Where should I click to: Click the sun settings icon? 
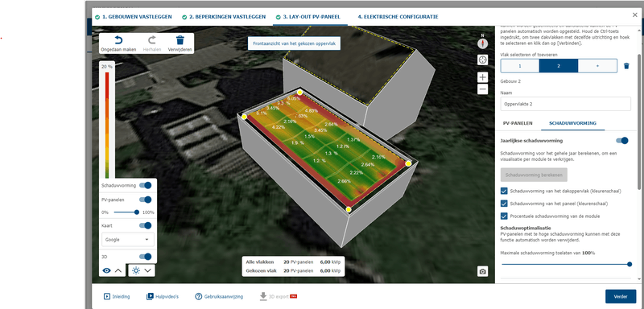[x=136, y=270]
